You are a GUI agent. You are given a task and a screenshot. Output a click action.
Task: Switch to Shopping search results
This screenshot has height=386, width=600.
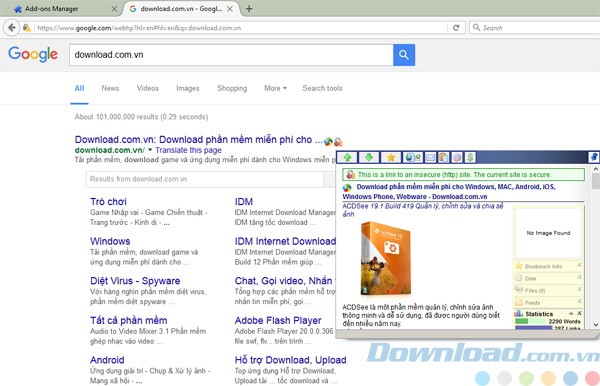[x=232, y=88]
